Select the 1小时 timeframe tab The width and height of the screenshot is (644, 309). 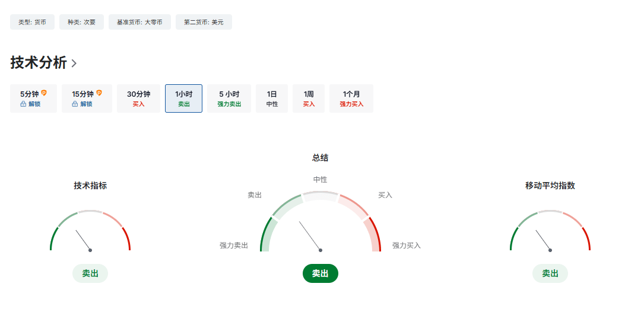pos(183,98)
